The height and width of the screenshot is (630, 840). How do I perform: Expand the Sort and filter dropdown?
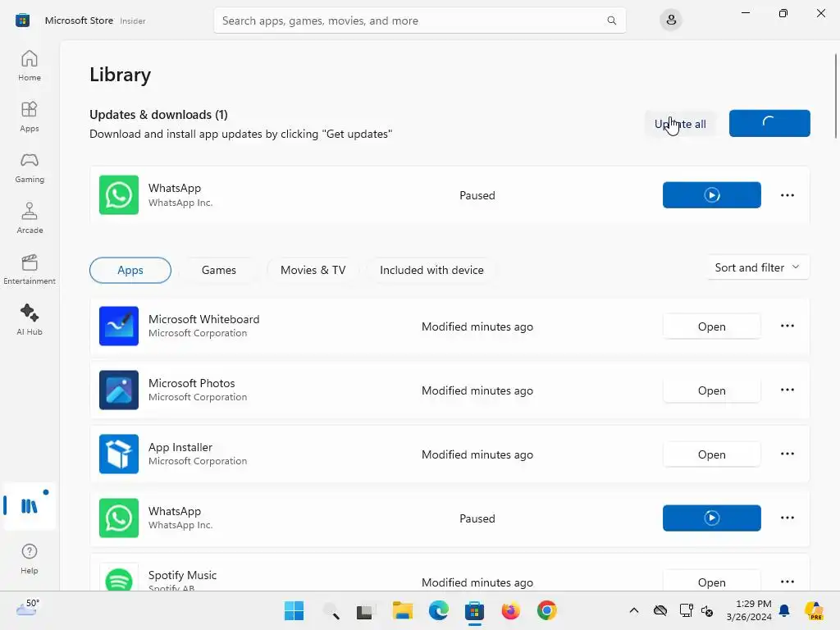(x=757, y=267)
